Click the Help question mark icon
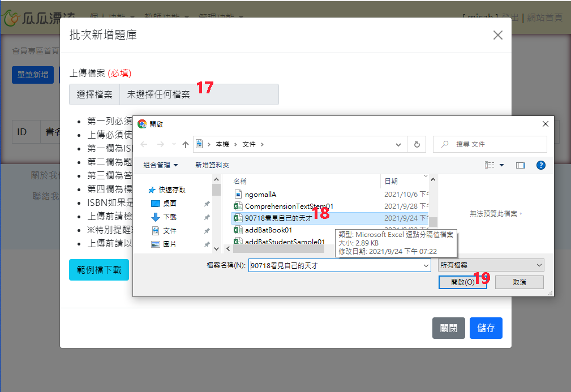This screenshot has width=571, height=392. click(541, 165)
